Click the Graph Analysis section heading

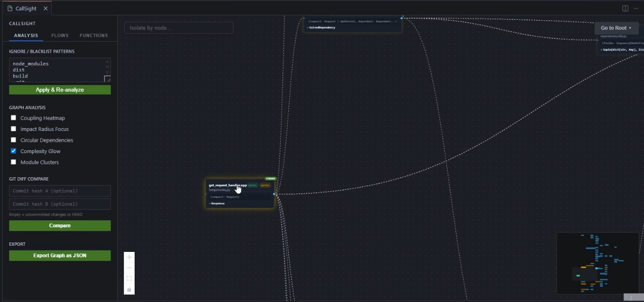(x=27, y=108)
